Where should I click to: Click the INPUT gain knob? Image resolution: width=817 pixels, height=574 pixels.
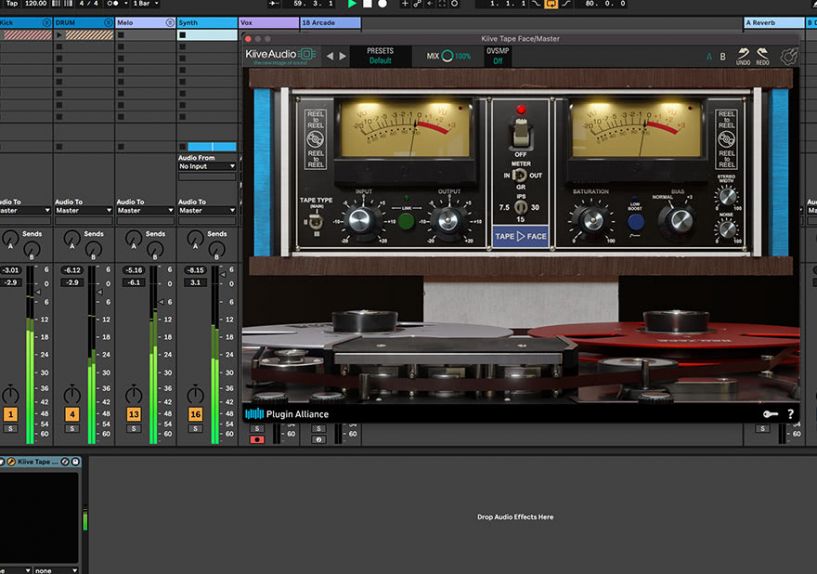[360, 220]
